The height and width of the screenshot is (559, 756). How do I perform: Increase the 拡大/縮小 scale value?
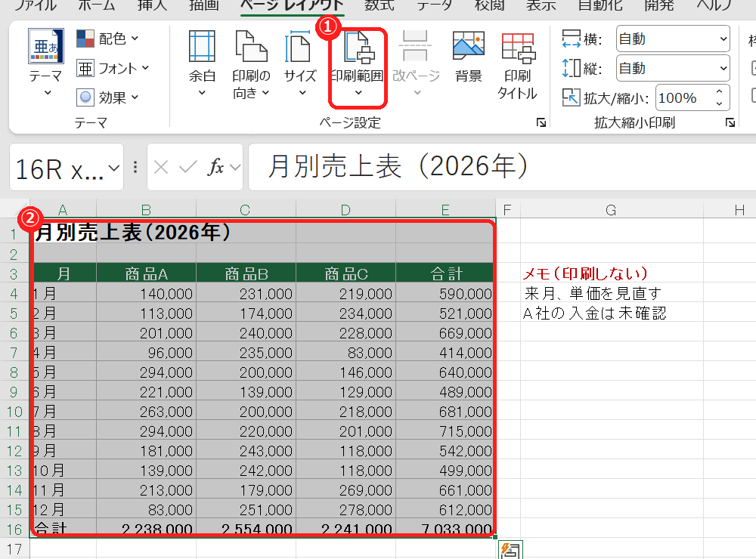click(x=719, y=91)
